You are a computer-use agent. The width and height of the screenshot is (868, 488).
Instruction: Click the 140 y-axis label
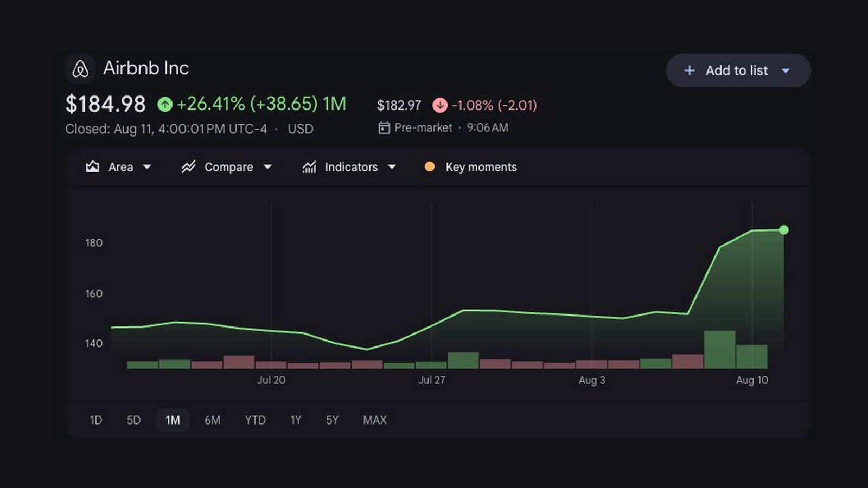[x=94, y=343]
